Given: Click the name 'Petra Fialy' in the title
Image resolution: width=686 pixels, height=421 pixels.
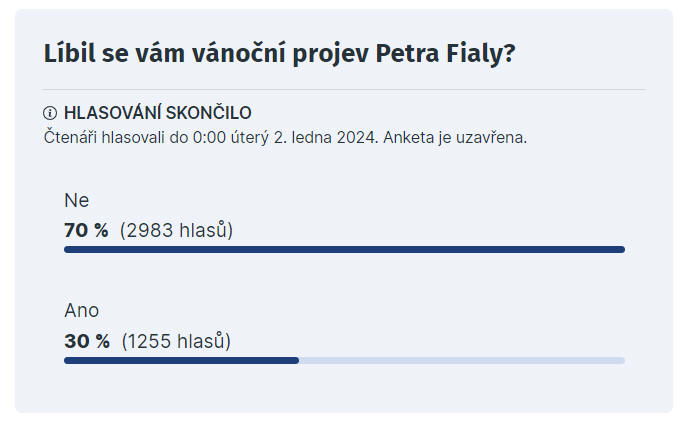Looking at the screenshot, I should coord(445,54).
